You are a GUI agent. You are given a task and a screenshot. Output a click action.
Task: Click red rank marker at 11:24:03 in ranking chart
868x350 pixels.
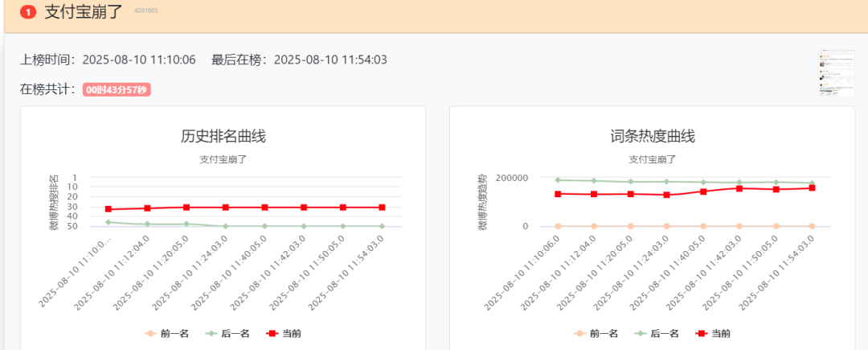pos(225,207)
